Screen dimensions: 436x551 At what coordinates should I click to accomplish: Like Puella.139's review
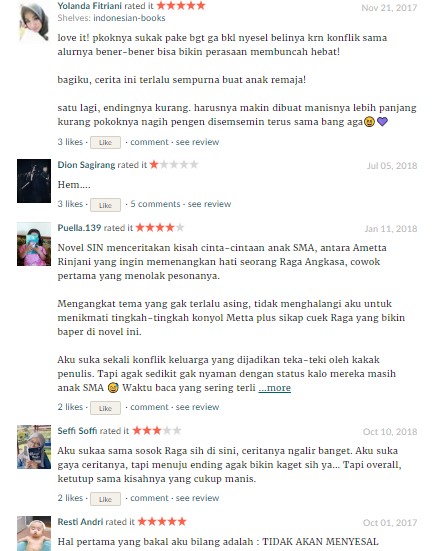click(x=105, y=408)
